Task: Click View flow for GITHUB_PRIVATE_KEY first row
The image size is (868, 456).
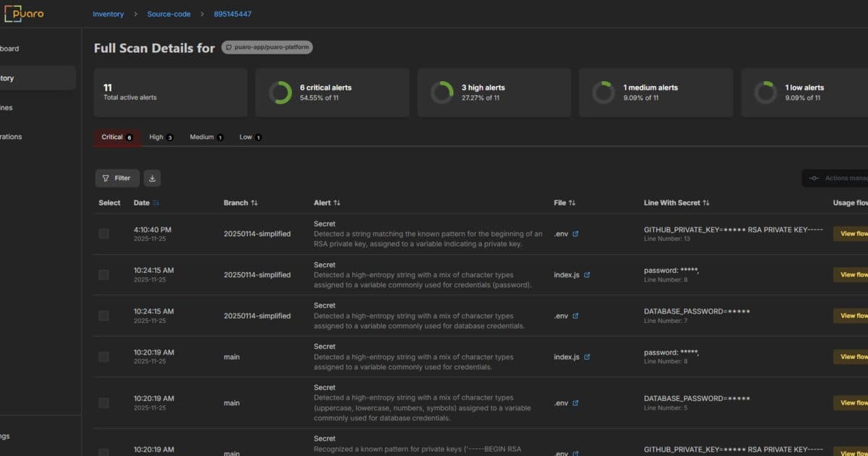Action: click(x=852, y=234)
